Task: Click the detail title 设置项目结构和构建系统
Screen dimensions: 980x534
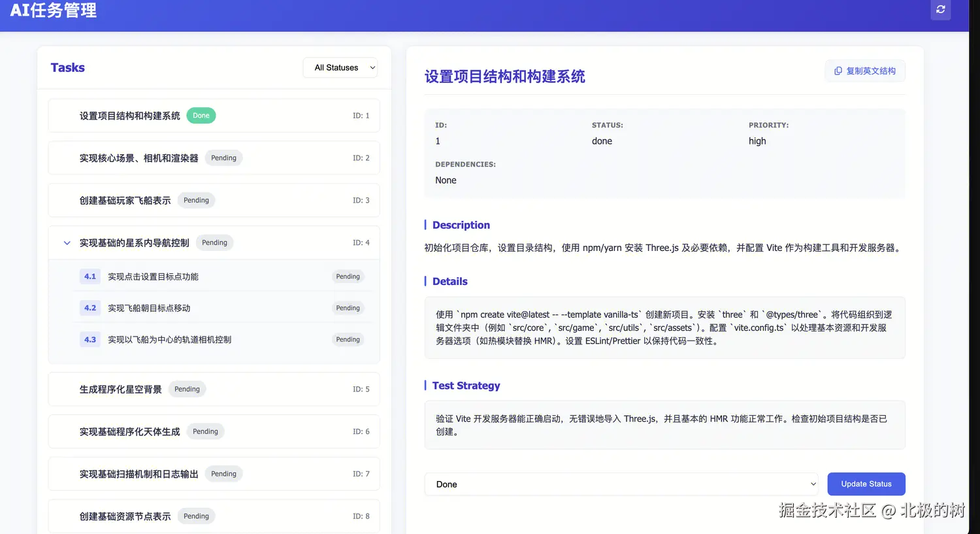Action: click(x=505, y=76)
